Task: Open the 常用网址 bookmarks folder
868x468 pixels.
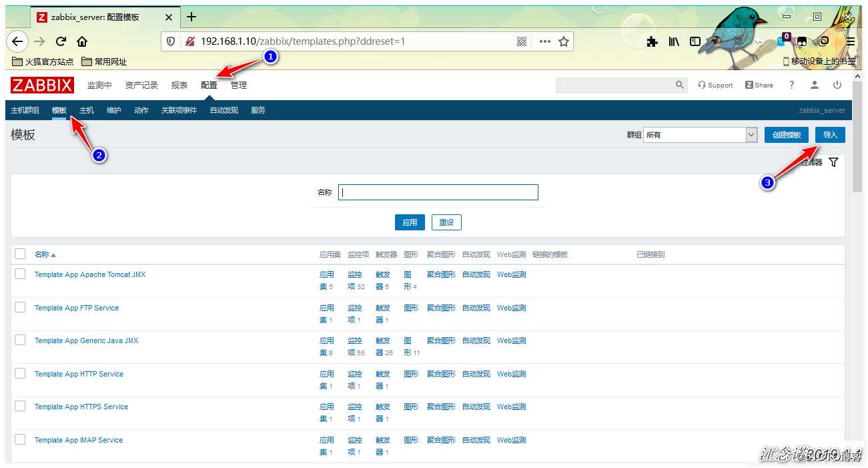Action: (104, 61)
